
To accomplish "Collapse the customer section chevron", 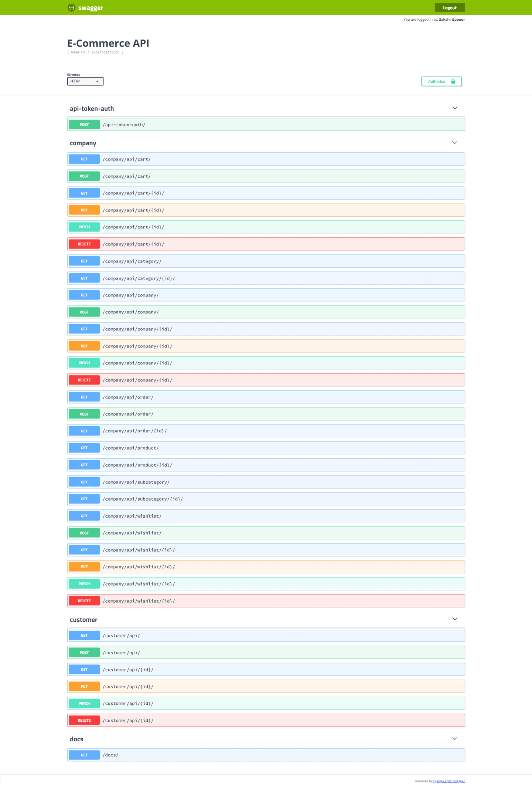I will click(x=455, y=619).
